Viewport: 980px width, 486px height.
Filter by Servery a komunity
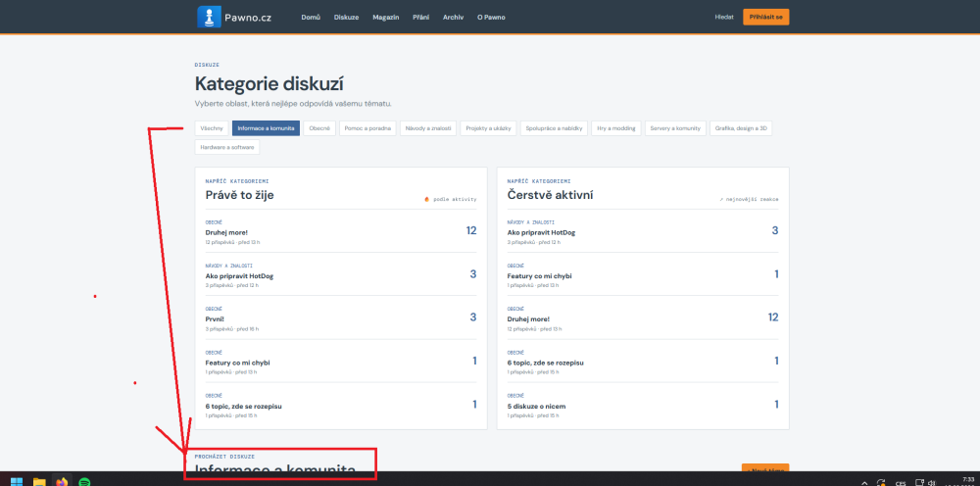[675, 128]
